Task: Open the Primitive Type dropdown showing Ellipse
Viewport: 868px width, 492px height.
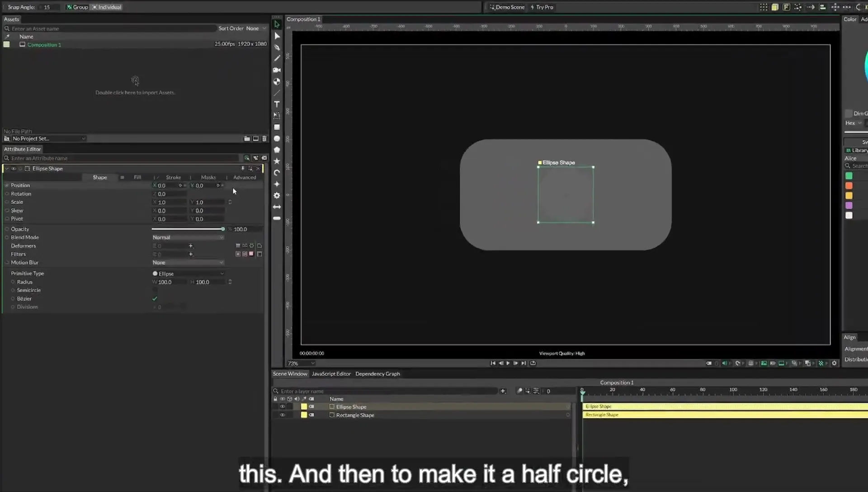Action: [188, 274]
